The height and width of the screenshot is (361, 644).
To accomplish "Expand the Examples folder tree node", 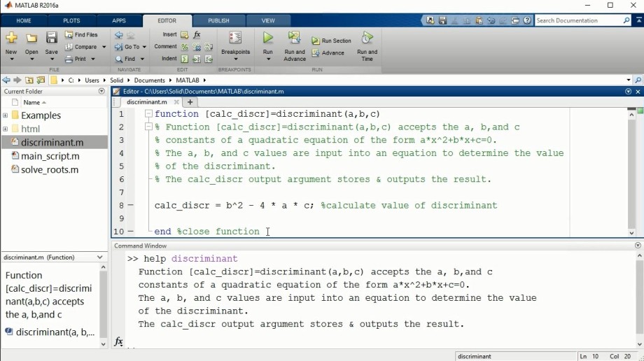I will pyautogui.click(x=6, y=115).
